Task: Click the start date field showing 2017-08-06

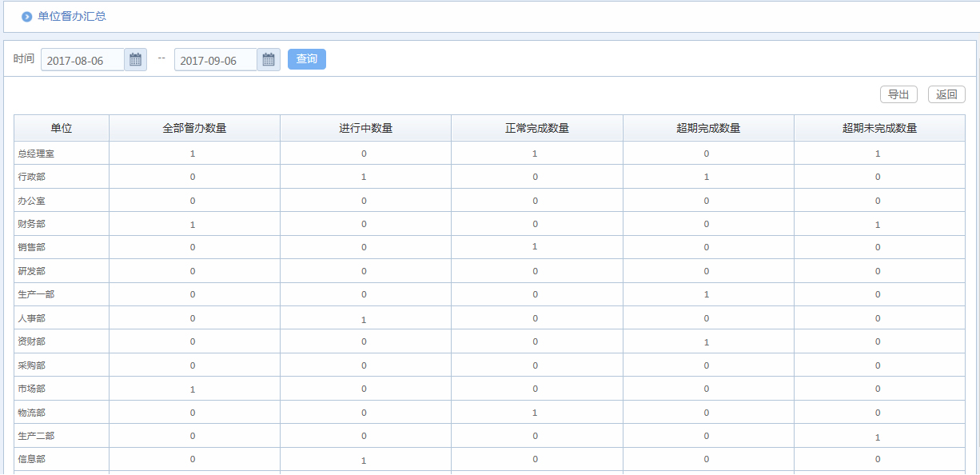Action: pyautogui.click(x=82, y=58)
